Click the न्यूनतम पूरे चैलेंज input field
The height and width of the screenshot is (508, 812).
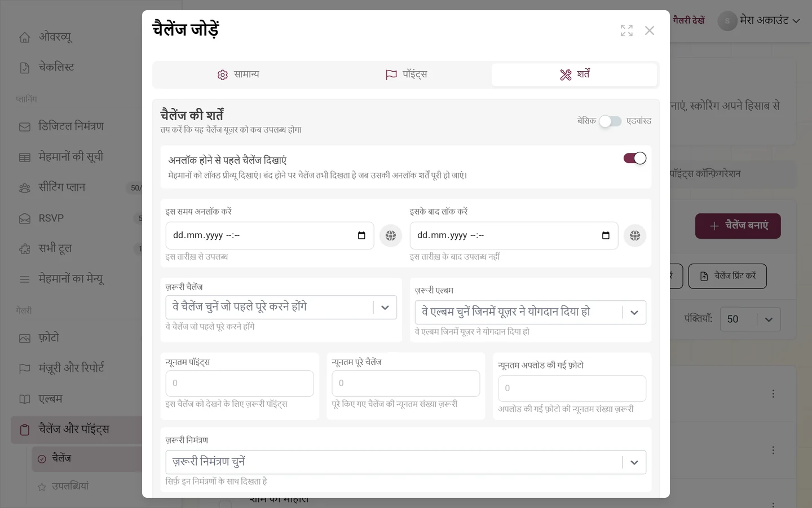(x=406, y=383)
